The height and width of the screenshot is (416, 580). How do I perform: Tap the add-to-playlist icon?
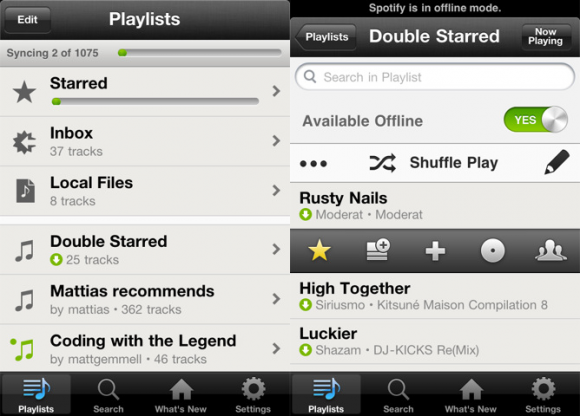click(378, 250)
